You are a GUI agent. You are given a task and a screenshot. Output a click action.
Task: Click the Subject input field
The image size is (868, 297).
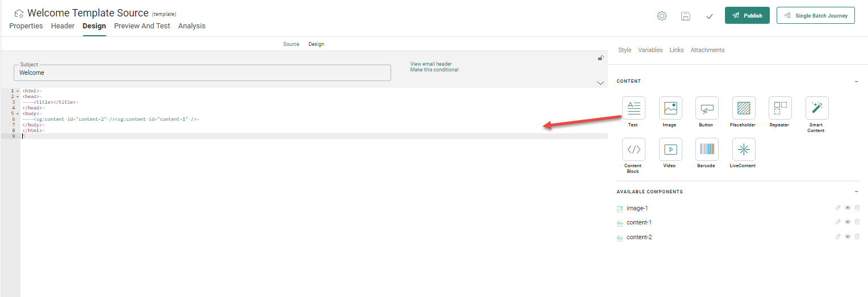tap(202, 73)
